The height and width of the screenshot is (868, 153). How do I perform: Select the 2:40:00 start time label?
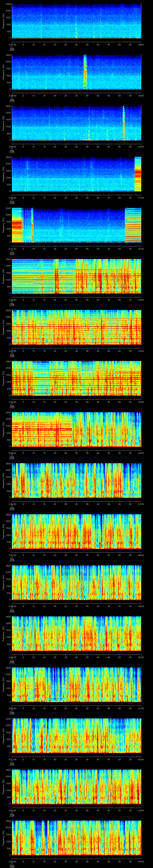click(x=12, y=198)
